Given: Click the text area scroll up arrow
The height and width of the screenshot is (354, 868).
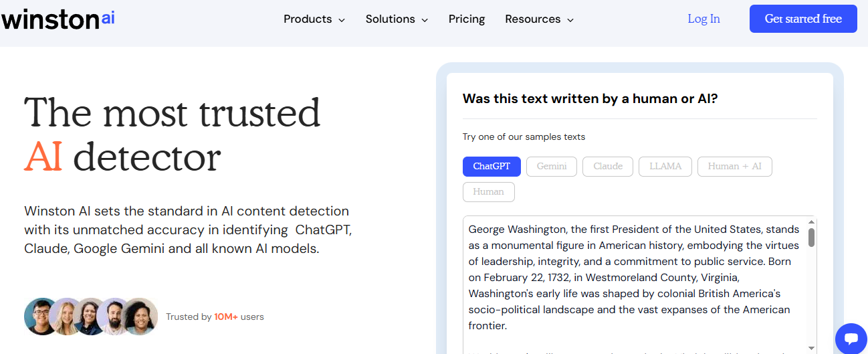Looking at the screenshot, I should coord(811,222).
